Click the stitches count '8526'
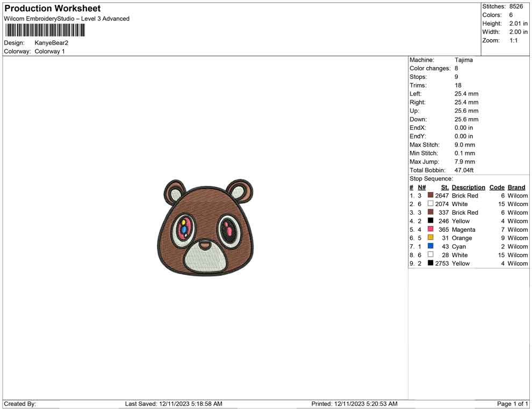The height and width of the screenshot is (409, 532). (x=516, y=6)
